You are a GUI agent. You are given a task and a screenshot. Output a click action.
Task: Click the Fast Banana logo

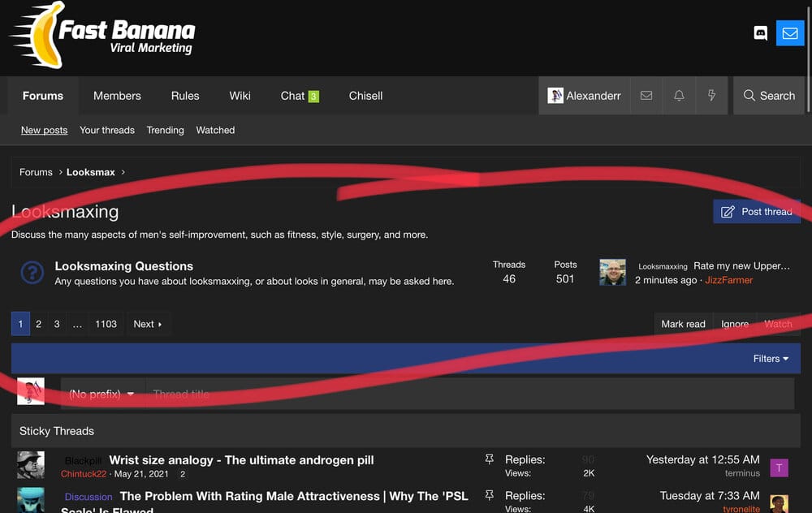[x=103, y=36]
